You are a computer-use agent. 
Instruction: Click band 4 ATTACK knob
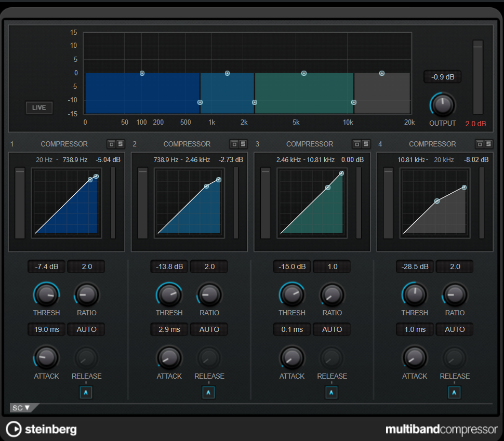point(414,357)
